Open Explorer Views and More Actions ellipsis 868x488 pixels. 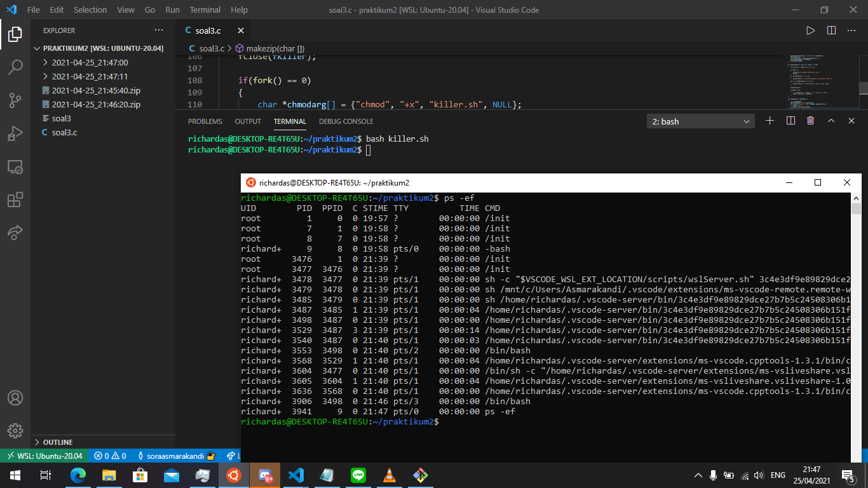pos(159,30)
